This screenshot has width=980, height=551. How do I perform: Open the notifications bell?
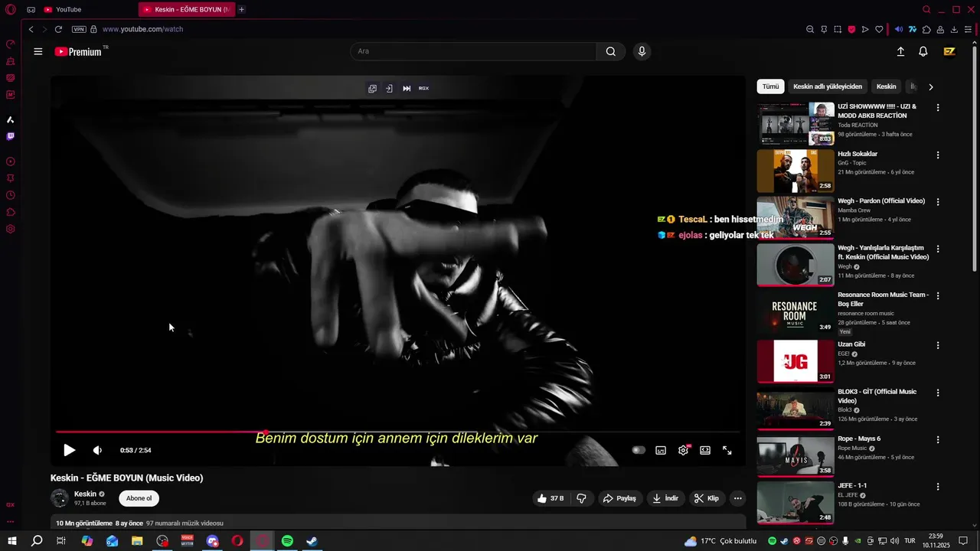(x=923, y=51)
